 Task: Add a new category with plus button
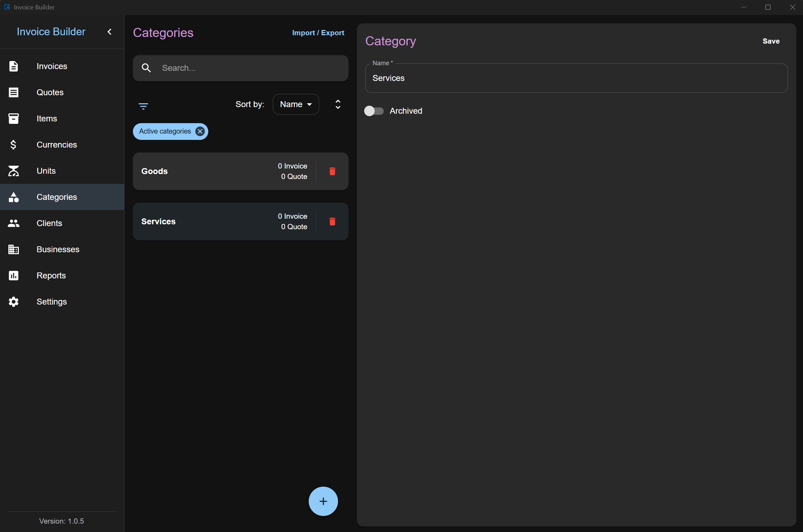(x=323, y=501)
